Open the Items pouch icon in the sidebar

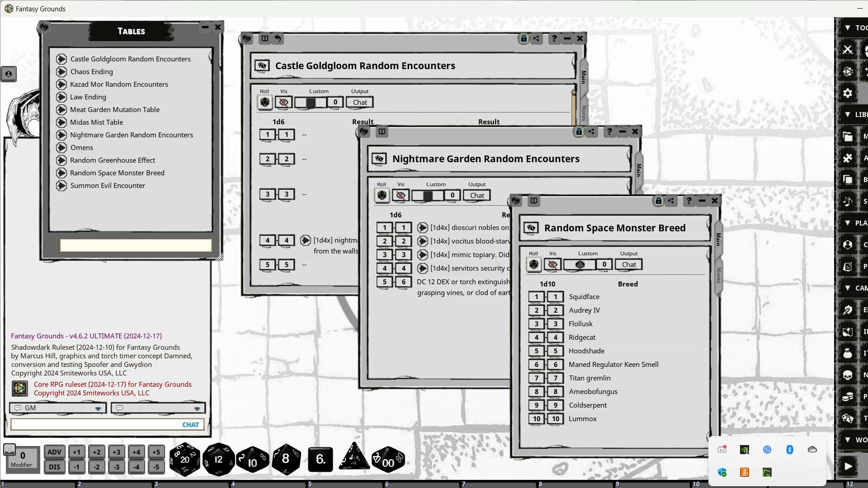[x=848, y=352]
